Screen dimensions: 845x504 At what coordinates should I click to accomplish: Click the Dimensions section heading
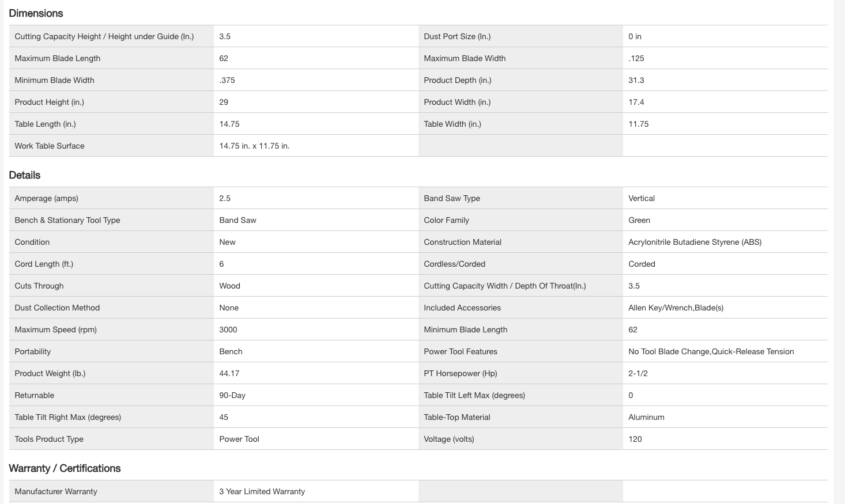pos(36,13)
